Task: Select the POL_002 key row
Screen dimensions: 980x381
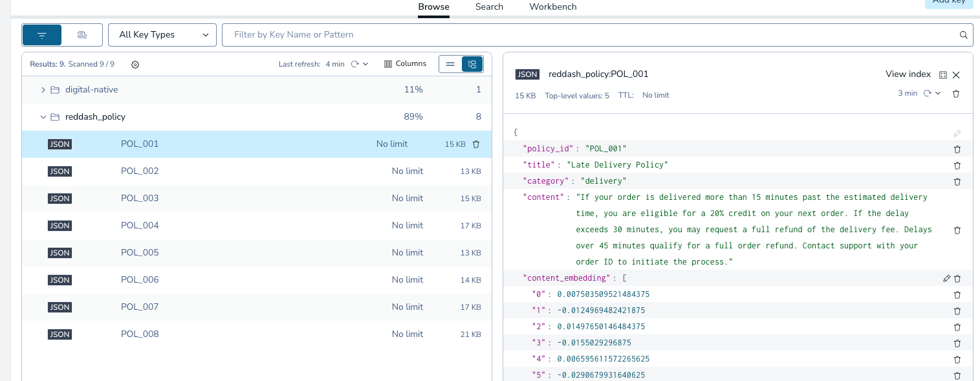Action: pyautogui.click(x=257, y=171)
